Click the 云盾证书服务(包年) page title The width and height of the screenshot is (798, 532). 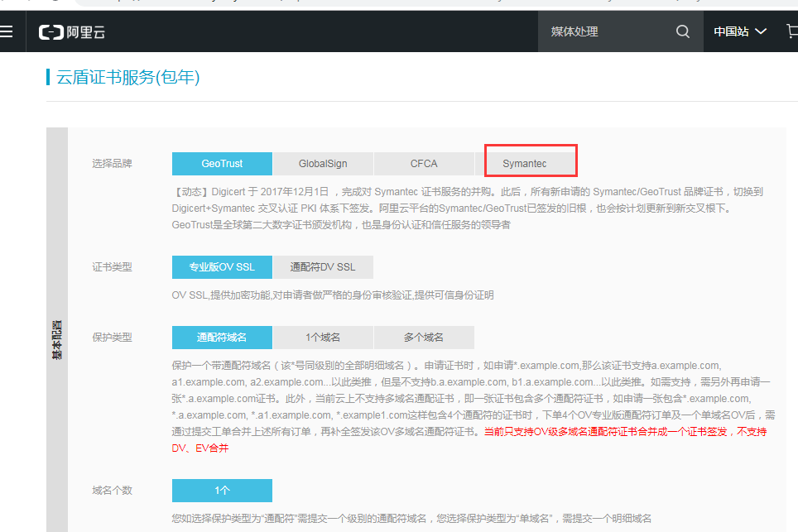127,78
